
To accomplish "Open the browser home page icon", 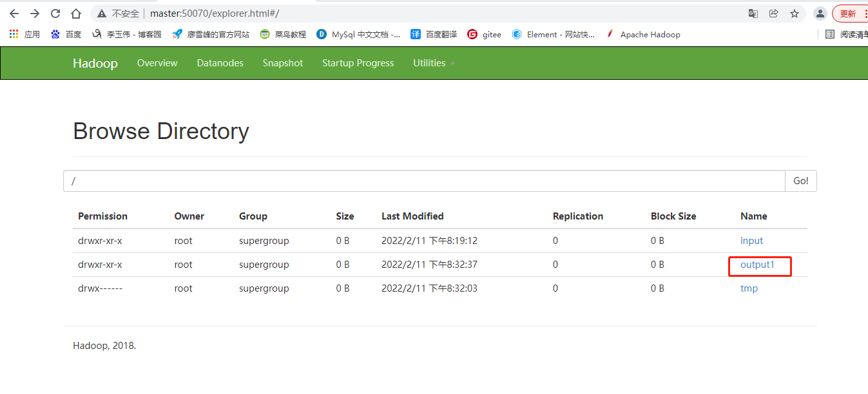I will click(x=76, y=14).
